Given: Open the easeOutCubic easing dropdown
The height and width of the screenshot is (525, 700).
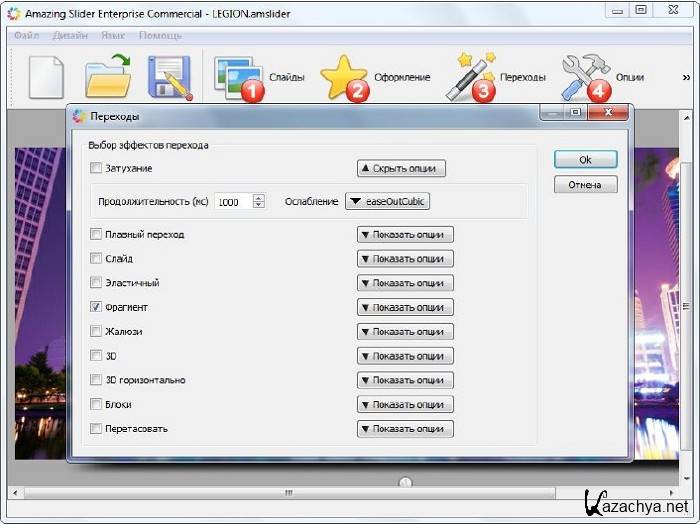Looking at the screenshot, I should (x=387, y=201).
